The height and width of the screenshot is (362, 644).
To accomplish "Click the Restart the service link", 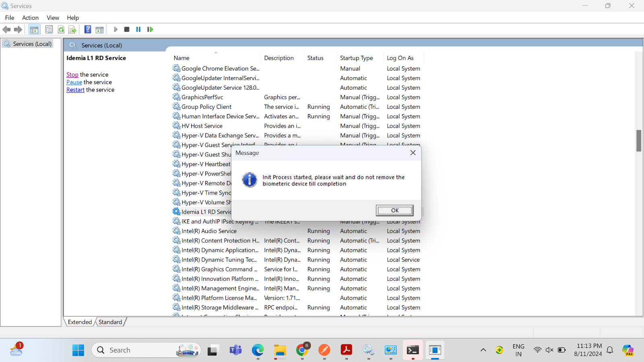I will (75, 90).
